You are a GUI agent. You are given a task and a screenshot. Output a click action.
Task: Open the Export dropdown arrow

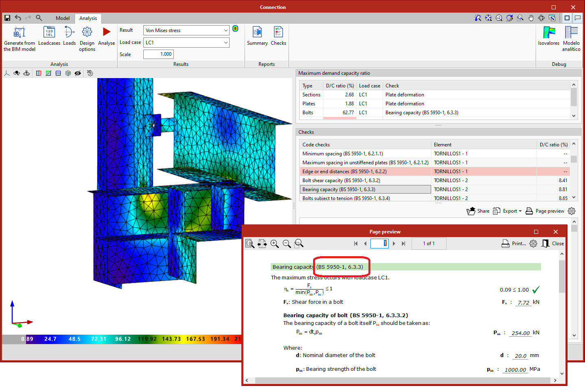[x=520, y=211]
